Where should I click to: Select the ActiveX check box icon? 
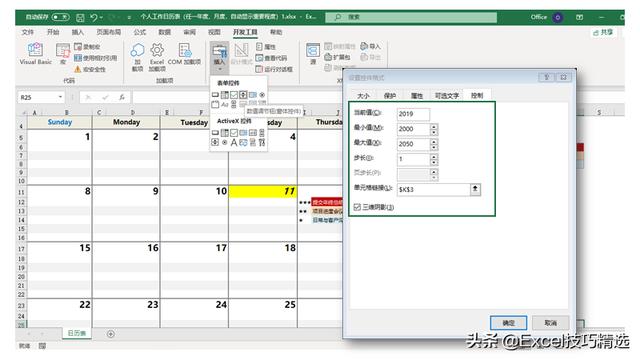[x=234, y=133]
